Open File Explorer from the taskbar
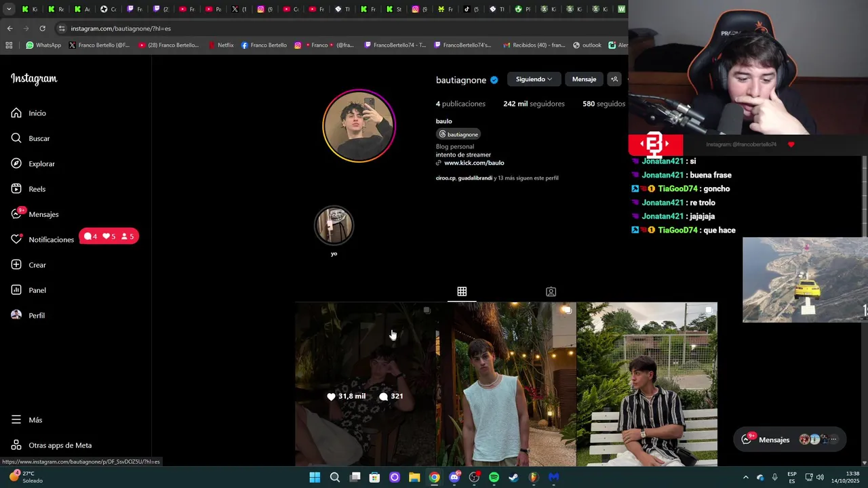868x488 pixels. coord(414,477)
